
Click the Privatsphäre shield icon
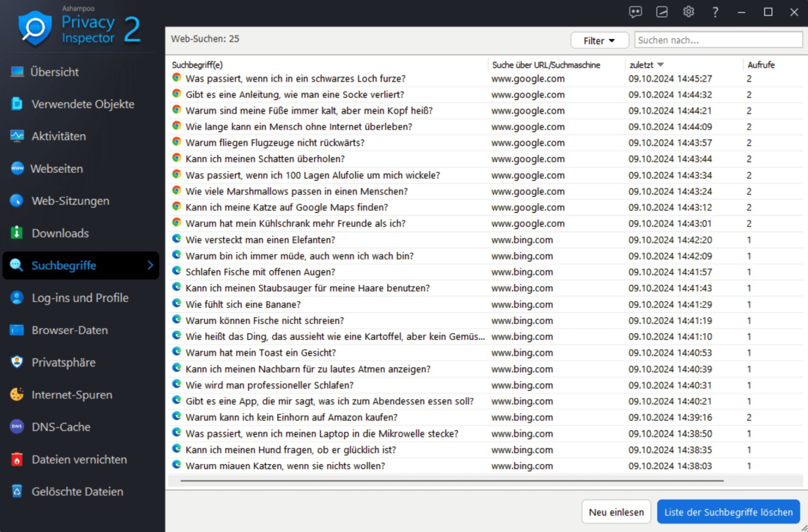point(16,362)
